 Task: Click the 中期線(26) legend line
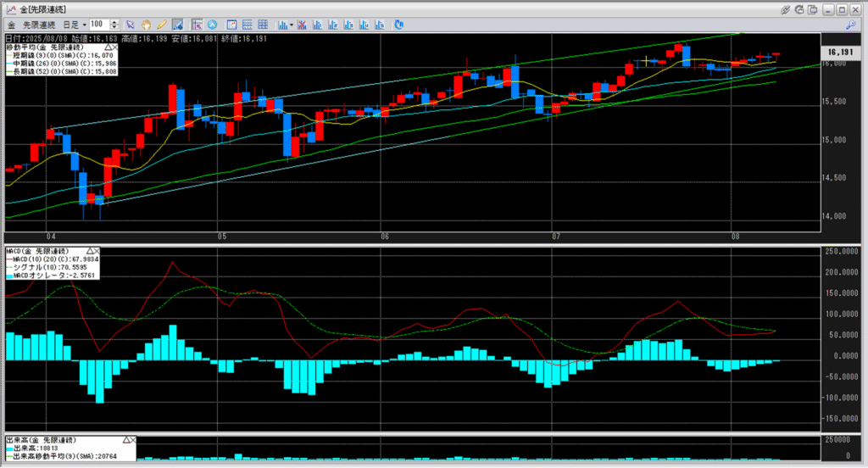click(62, 64)
